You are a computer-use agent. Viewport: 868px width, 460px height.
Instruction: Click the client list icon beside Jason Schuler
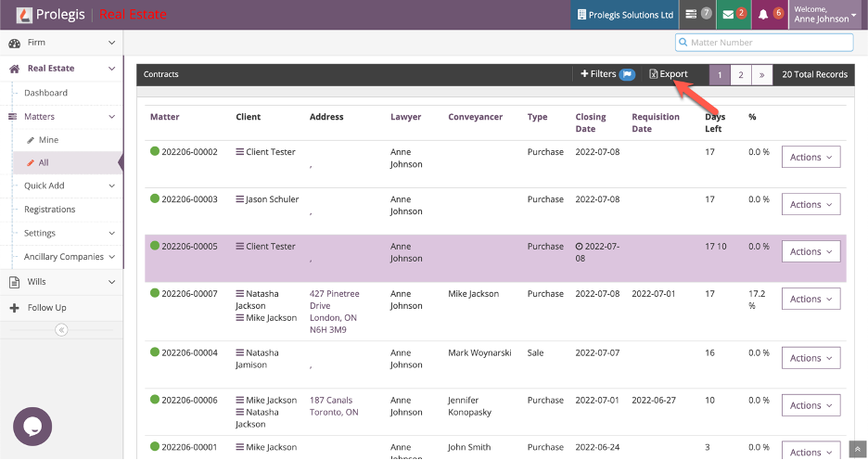pos(239,199)
